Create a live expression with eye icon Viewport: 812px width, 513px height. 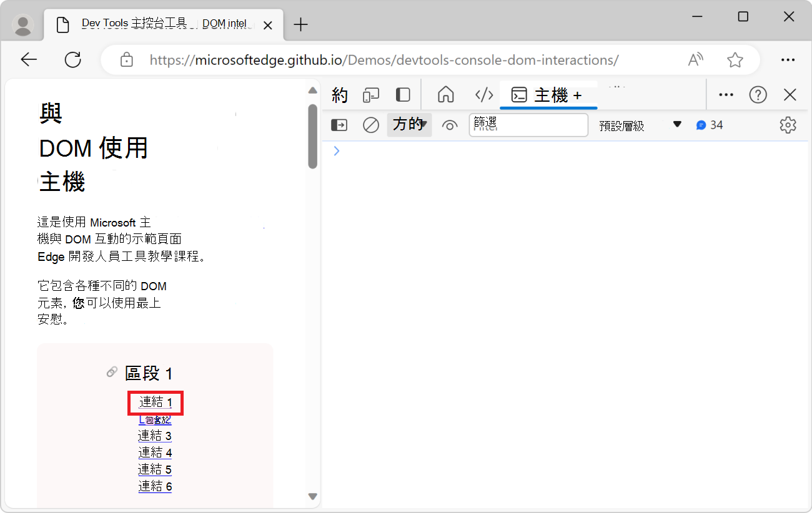click(450, 125)
